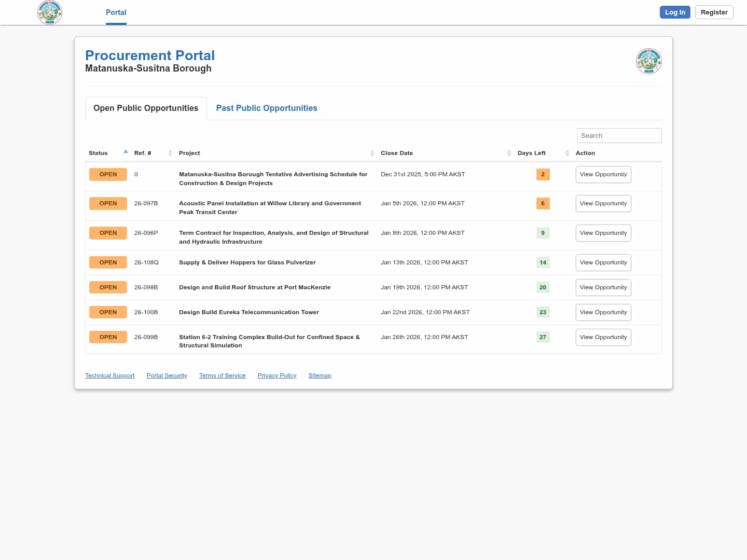Sort by Days Left column arrows

click(x=567, y=153)
